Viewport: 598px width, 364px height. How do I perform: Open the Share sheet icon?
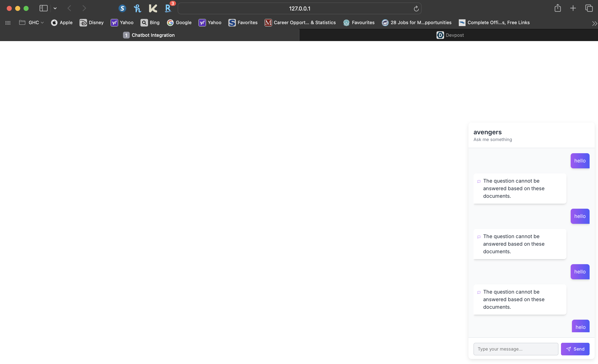pos(557,8)
